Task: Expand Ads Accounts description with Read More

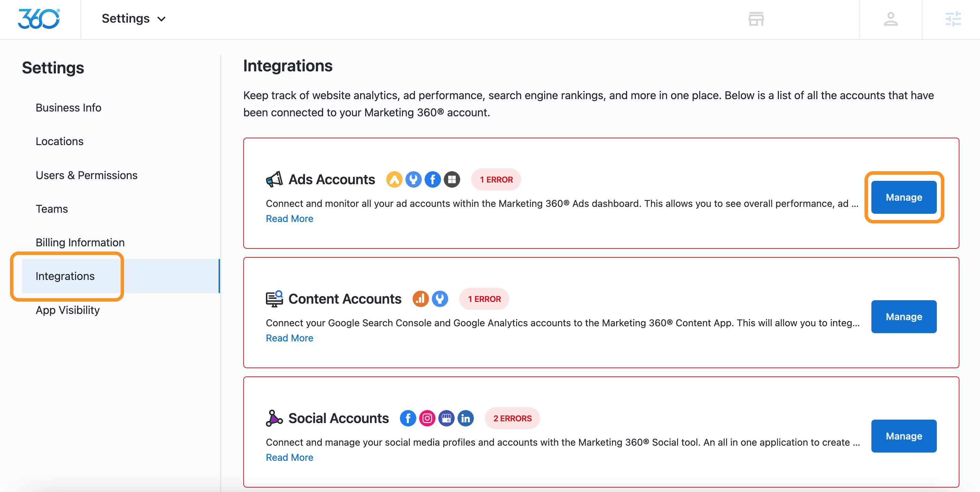Action: (289, 219)
